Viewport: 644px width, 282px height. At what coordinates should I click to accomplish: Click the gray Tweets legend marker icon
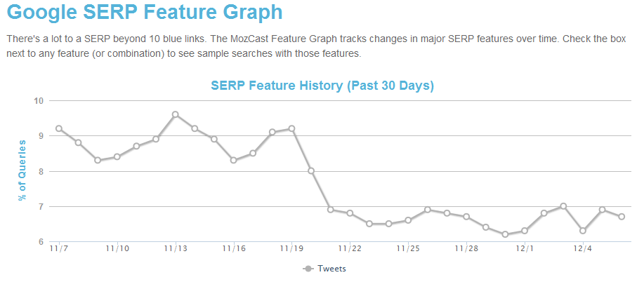(x=308, y=268)
